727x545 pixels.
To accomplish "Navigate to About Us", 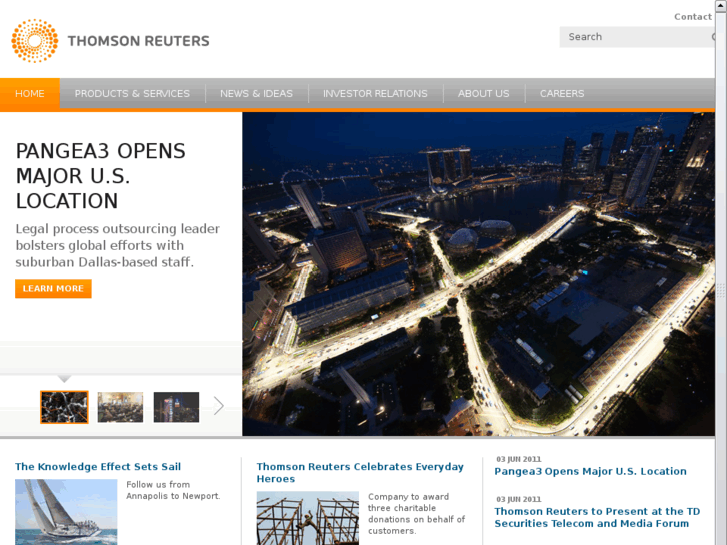I will pyautogui.click(x=484, y=94).
